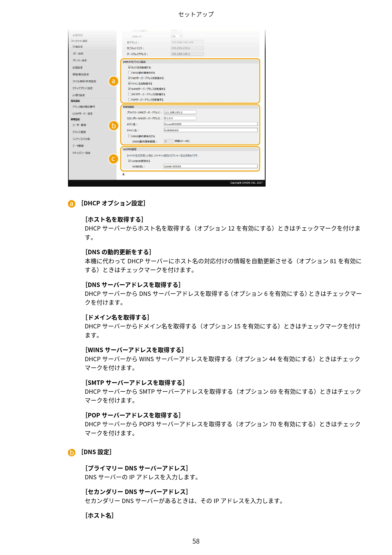
Task: Open アドレス帳の暗証番号 in the sidebar
Action: [x=84, y=107]
